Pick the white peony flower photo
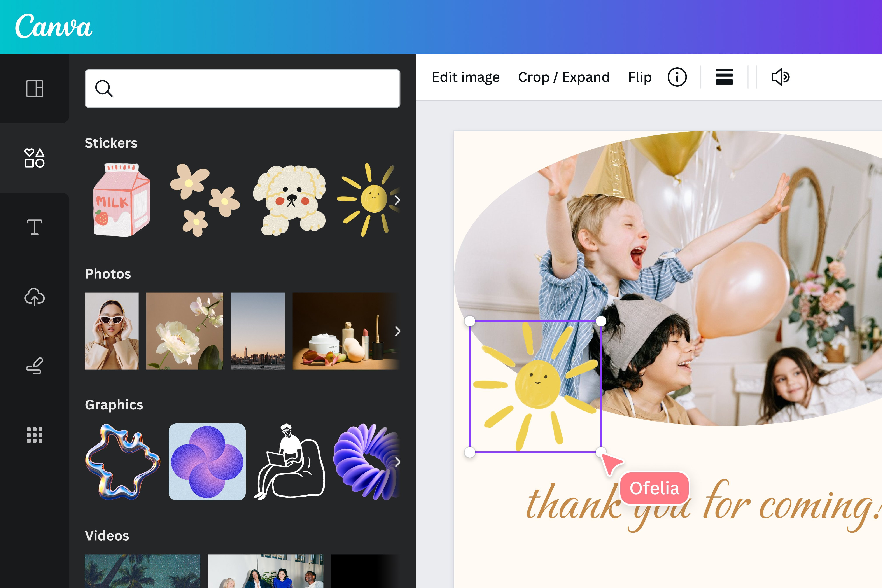This screenshot has width=882, height=588. point(184,331)
